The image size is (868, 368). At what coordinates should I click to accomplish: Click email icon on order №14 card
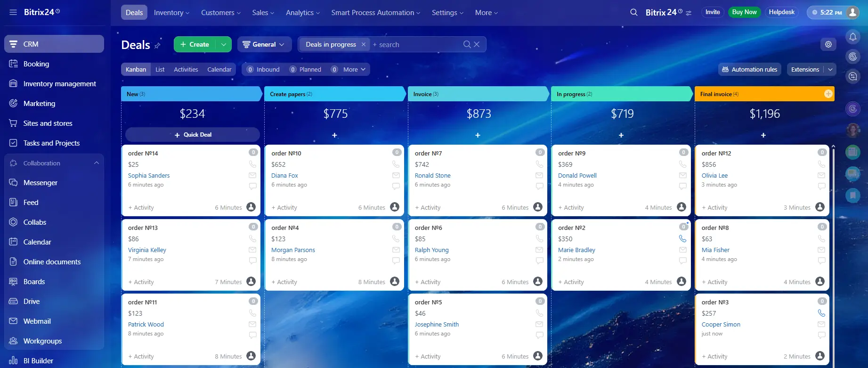[x=252, y=175]
